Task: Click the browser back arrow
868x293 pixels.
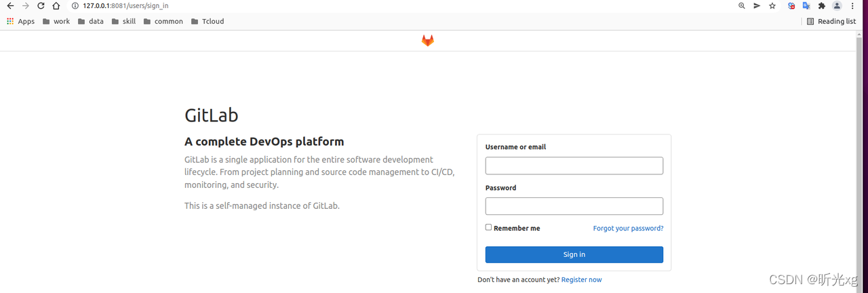Action: point(10,5)
